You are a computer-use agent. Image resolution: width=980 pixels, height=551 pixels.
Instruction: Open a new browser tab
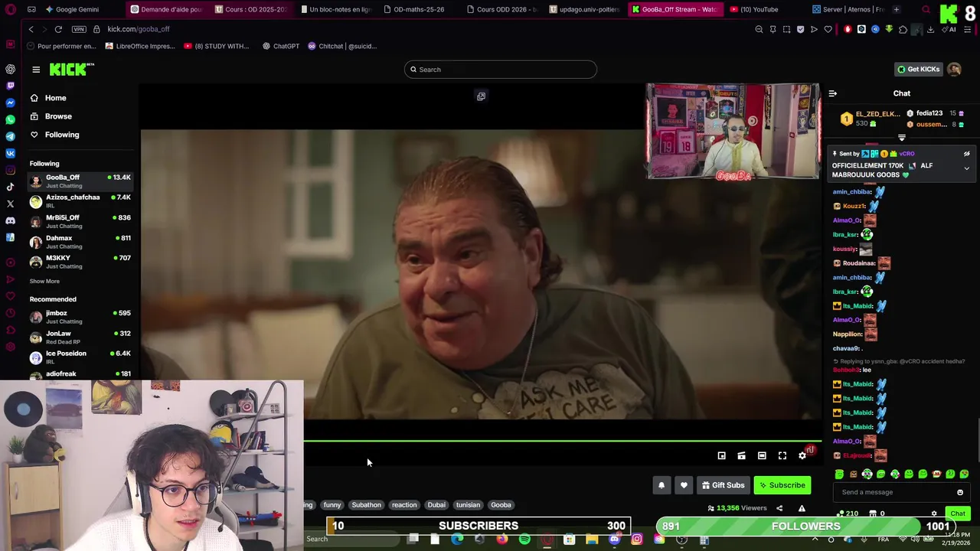click(x=897, y=9)
